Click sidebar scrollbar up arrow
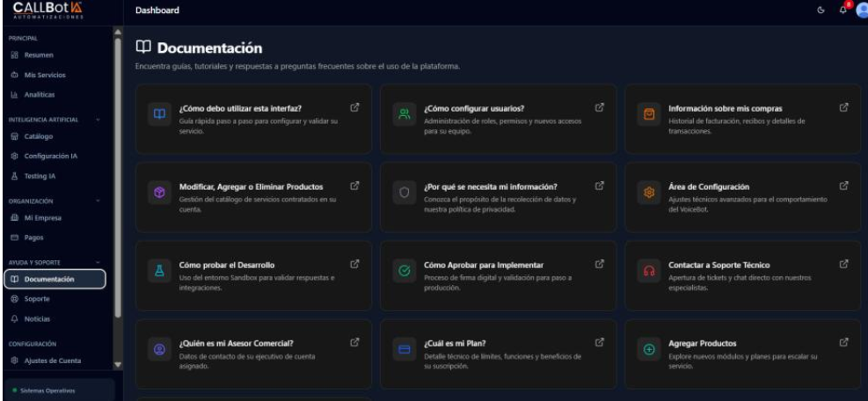The height and width of the screenshot is (401, 868). [x=117, y=32]
